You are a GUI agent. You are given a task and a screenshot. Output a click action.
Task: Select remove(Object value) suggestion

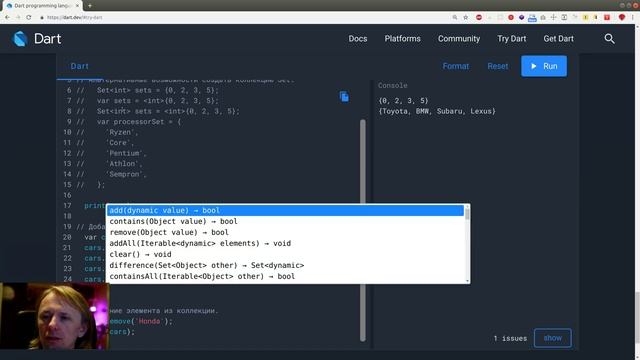click(285, 232)
